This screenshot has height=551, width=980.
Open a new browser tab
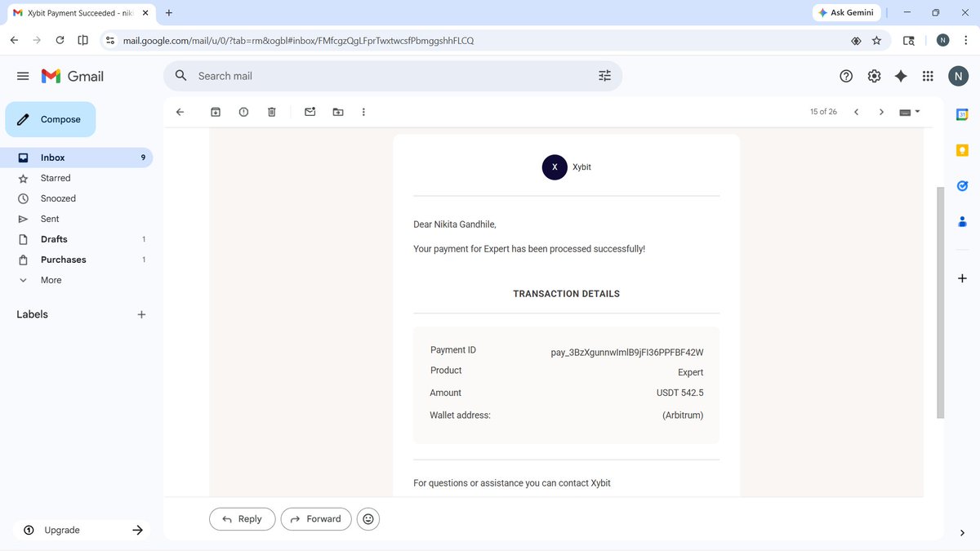pos(169,13)
